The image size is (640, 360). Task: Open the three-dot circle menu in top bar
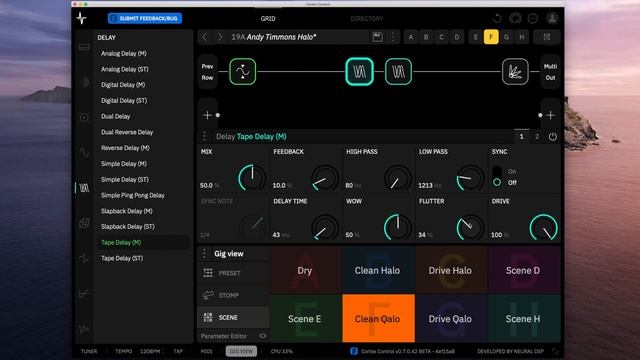click(533, 18)
